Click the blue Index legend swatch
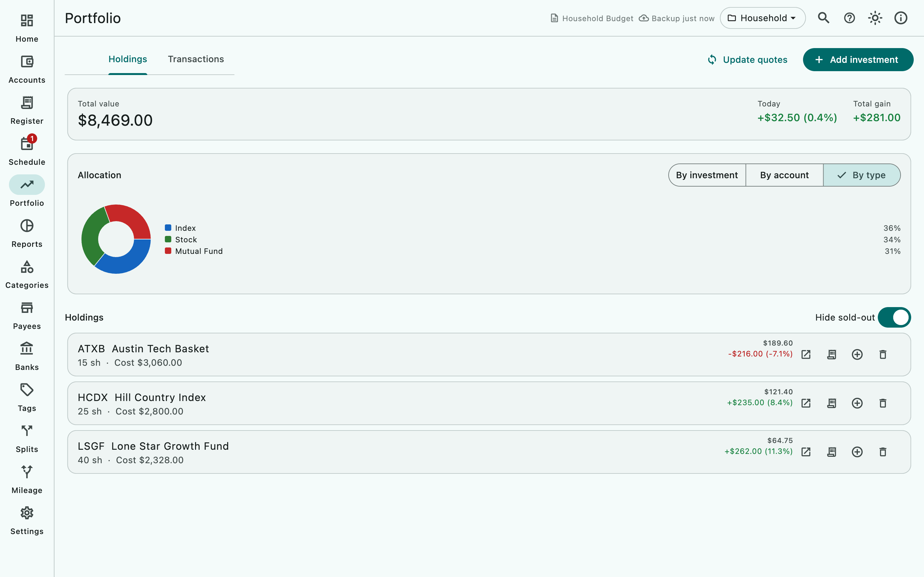 coord(168,228)
